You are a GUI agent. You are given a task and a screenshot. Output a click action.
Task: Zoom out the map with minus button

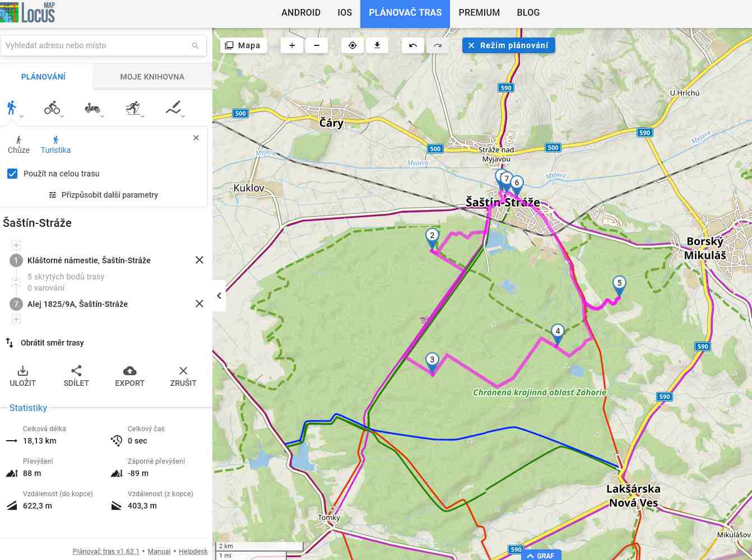pyautogui.click(x=317, y=45)
